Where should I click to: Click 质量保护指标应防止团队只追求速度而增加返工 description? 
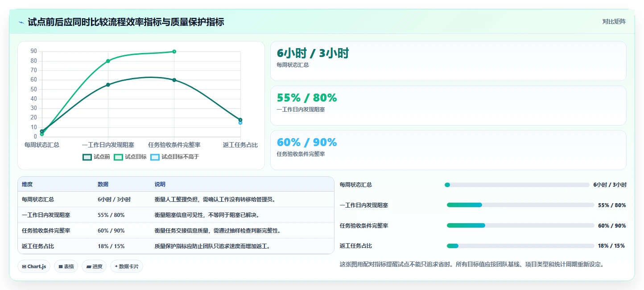[x=212, y=246]
